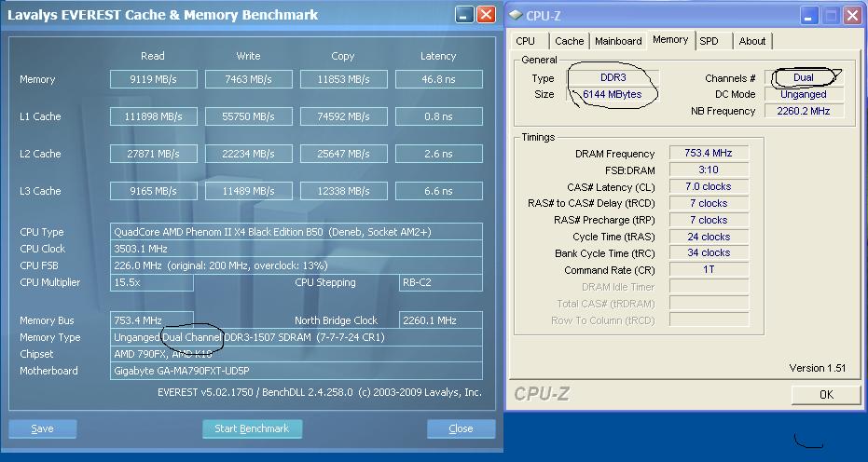Click Memory Write value 7463 MB/s
This screenshot has width=868, height=462.
(249, 79)
